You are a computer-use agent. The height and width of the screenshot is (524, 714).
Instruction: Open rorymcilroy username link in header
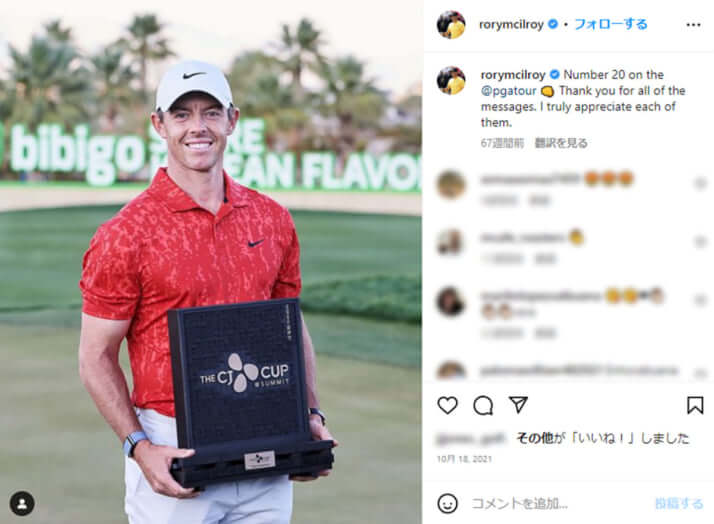click(x=511, y=25)
